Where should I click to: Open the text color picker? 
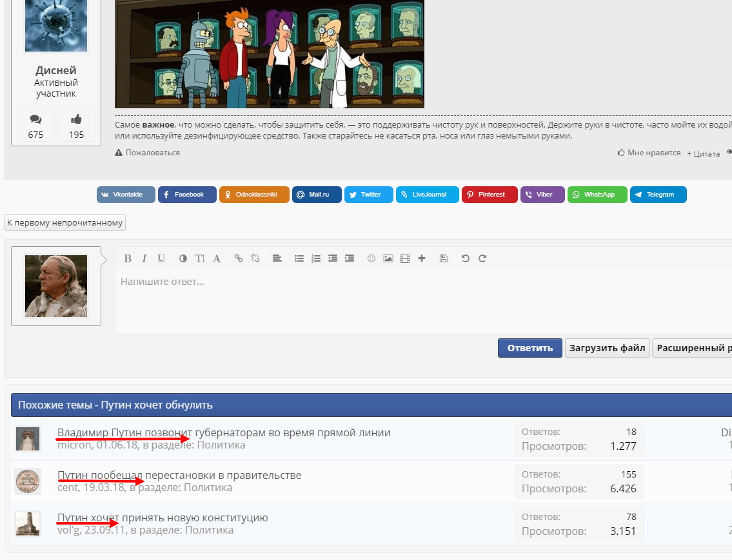(183, 258)
